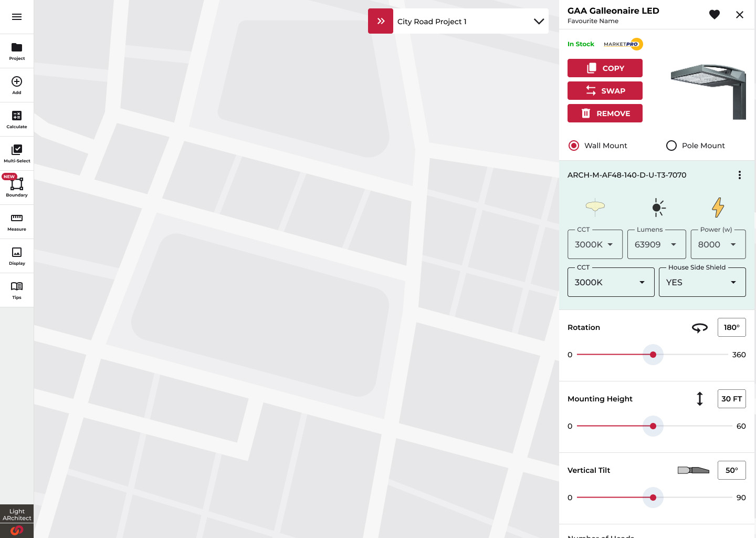
Task: Click the vertical tilt fixture icon
Action: (694, 470)
